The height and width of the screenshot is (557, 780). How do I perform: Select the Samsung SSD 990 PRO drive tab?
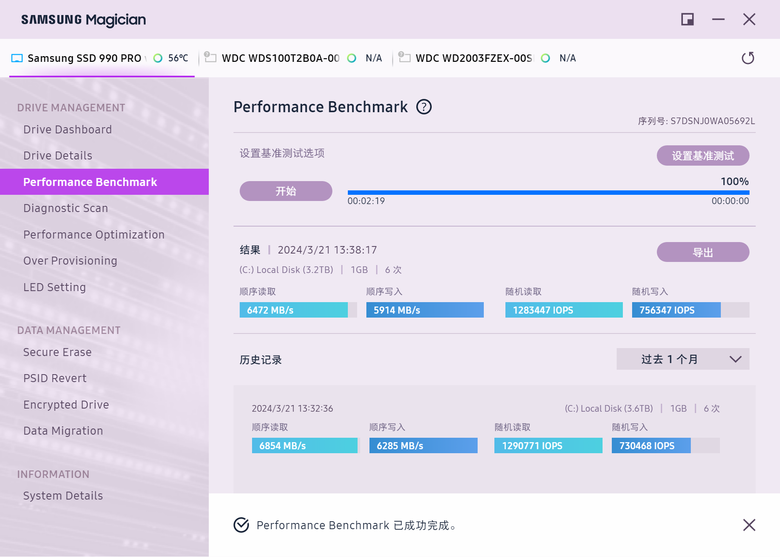tap(101, 58)
